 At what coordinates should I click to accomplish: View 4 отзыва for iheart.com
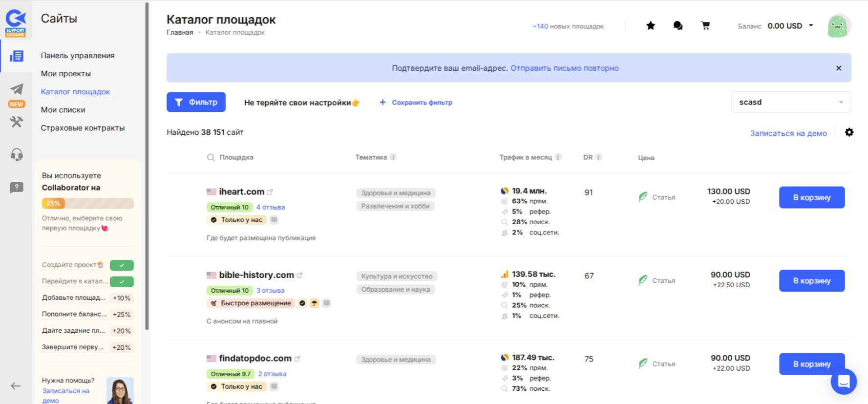click(271, 208)
